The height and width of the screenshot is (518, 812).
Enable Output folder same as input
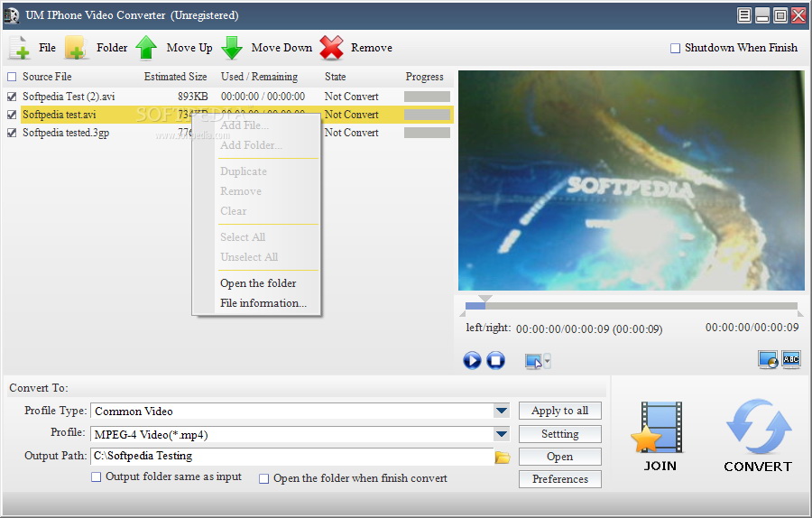click(97, 477)
